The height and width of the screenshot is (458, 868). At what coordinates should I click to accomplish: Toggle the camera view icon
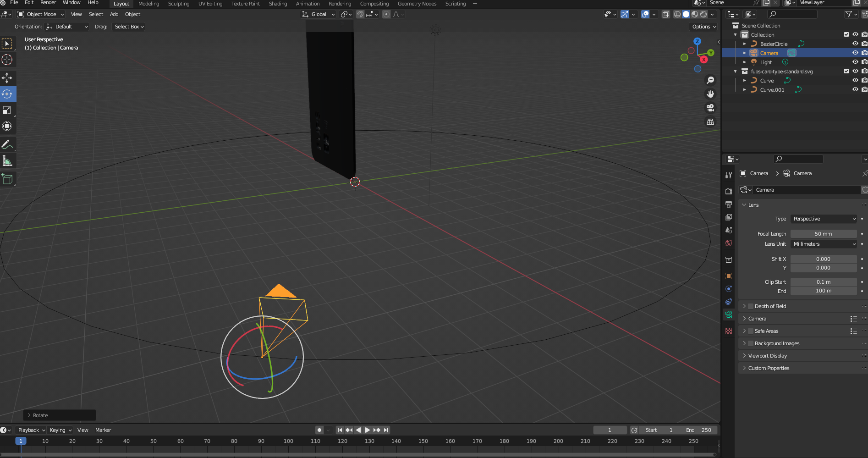click(710, 108)
